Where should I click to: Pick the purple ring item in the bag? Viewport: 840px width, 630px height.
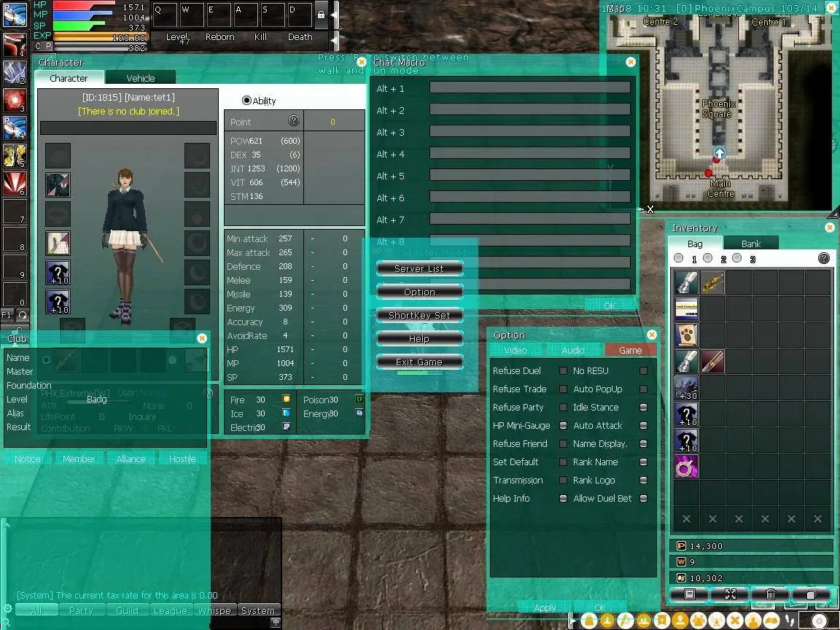pos(686,467)
